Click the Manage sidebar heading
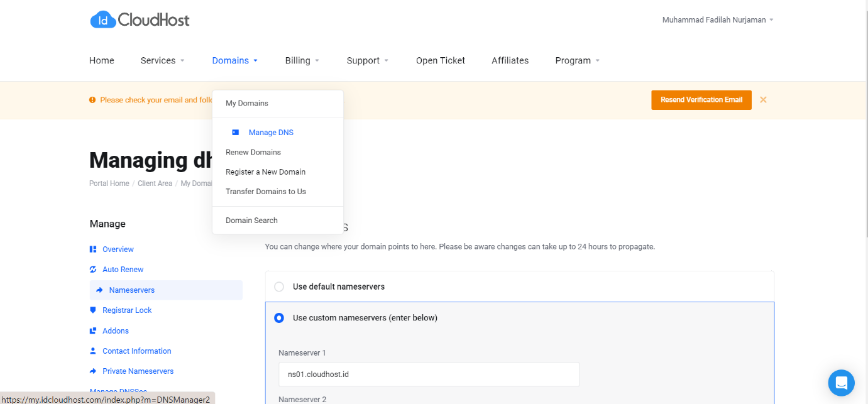The height and width of the screenshot is (404, 868). pos(107,224)
